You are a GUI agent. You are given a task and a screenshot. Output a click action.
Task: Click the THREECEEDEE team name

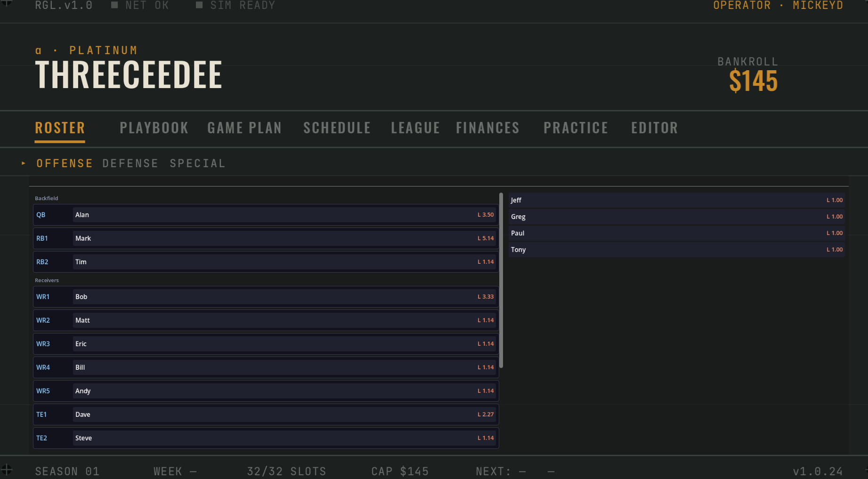point(129,75)
